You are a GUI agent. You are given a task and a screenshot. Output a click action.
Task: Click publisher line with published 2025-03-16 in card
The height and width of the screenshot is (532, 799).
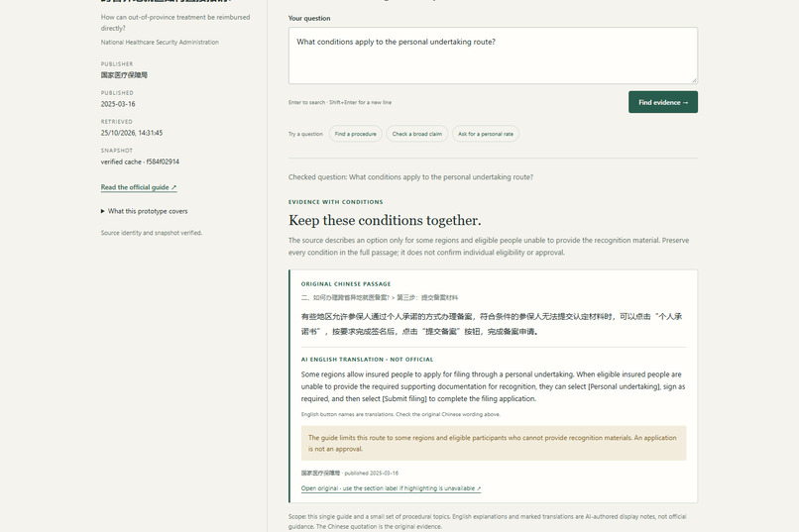pyautogui.click(x=350, y=473)
